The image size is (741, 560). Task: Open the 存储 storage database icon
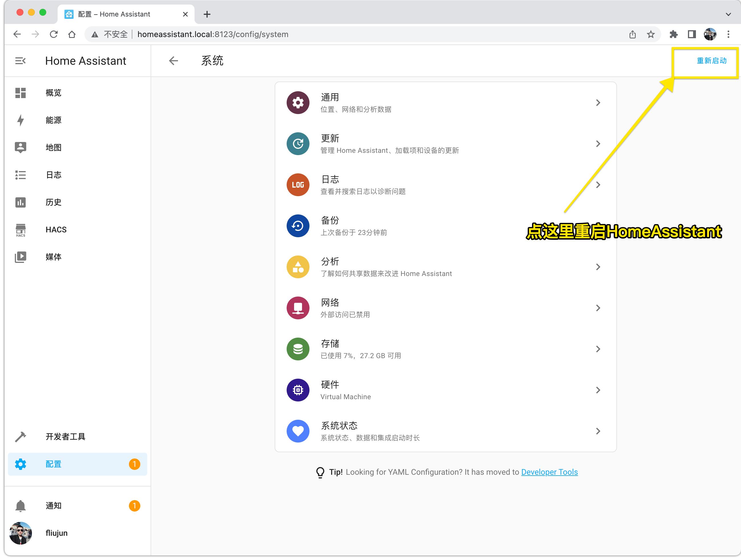297,349
